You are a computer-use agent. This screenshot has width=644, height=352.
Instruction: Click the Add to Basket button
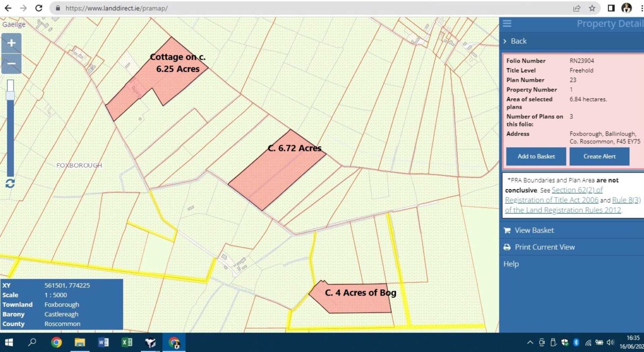pos(536,157)
